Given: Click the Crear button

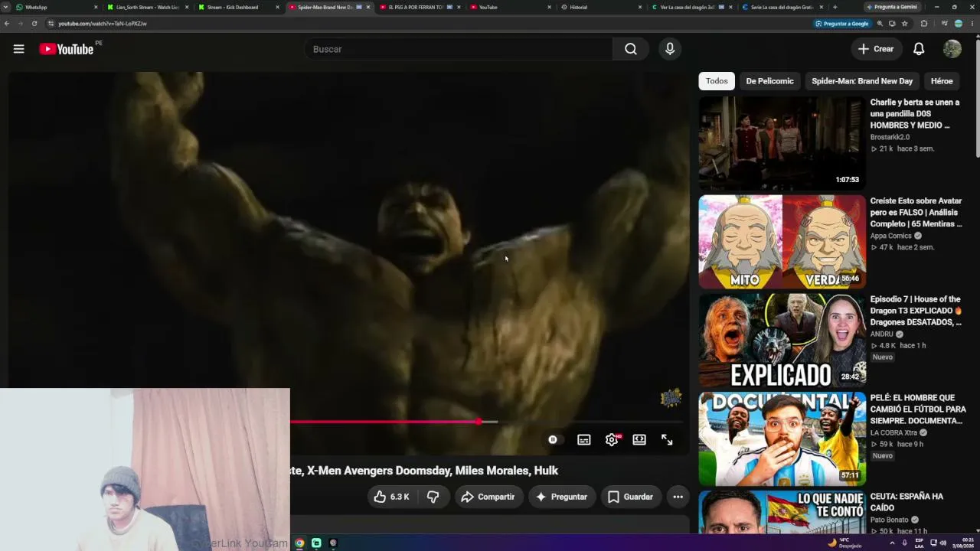Looking at the screenshot, I should pyautogui.click(x=876, y=49).
